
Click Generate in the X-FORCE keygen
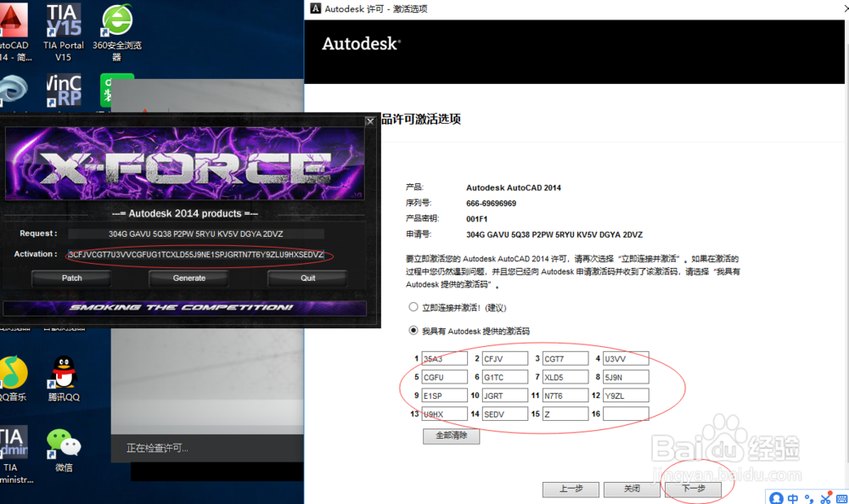(x=188, y=277)
